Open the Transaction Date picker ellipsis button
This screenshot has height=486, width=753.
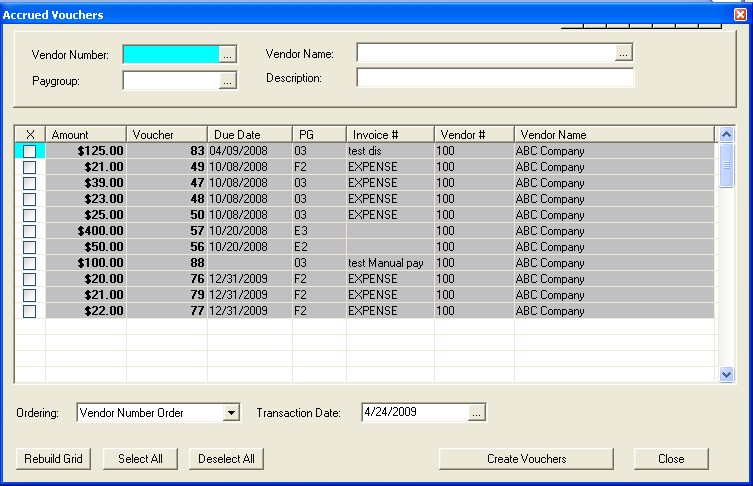point(477,412)
